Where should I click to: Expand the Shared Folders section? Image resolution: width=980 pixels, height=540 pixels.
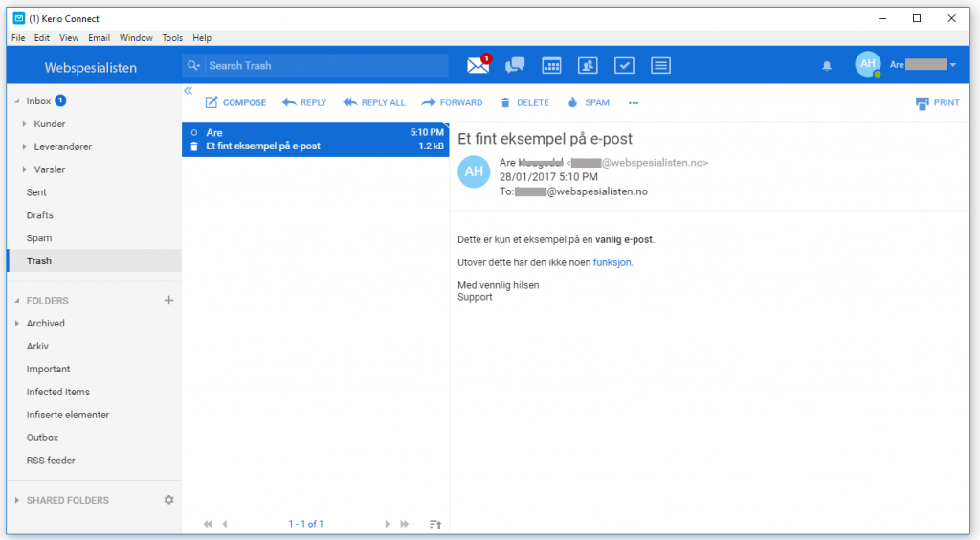pyautogui.click(x=16, y=500)
